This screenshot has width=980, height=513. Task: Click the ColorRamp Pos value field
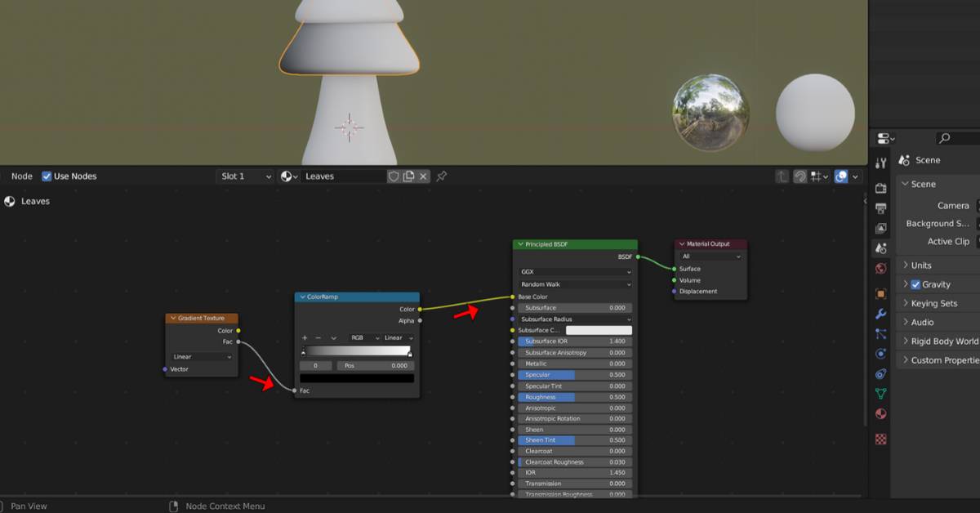coord(376,366)
